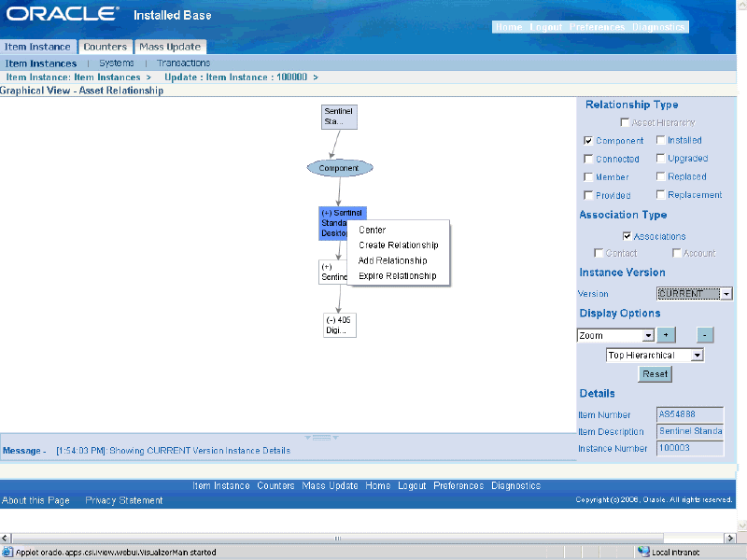The height and width of the screenshot is (560, 747).
Task: Click the splitter handle above the Message bar
Action: point(321,437)
